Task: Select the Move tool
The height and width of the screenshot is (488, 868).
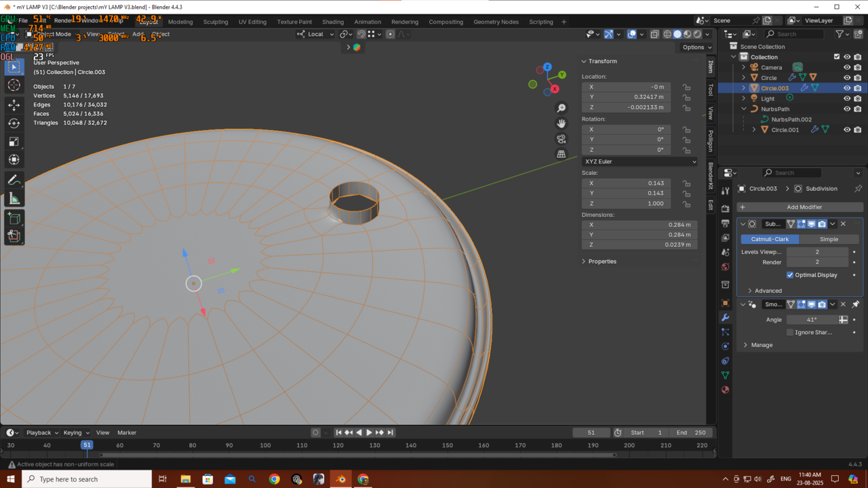Action: tap(14, 105)
